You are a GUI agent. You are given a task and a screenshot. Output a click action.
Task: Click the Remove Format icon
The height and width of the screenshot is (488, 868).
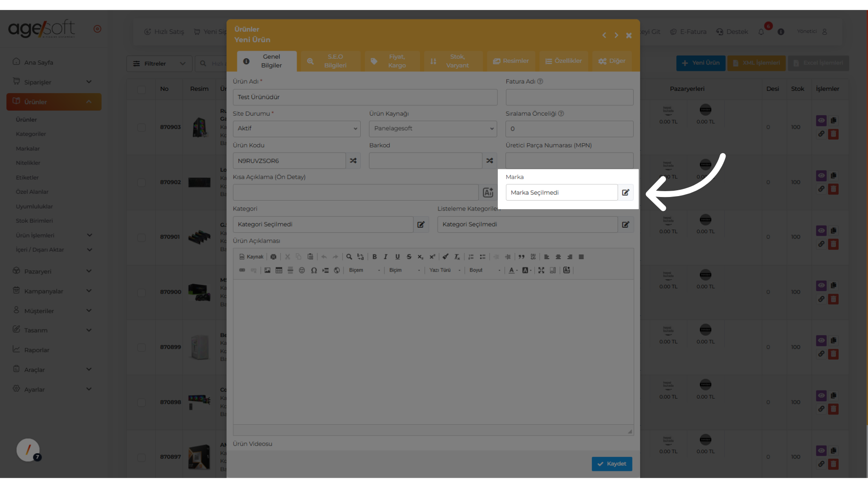coord(457,257)
